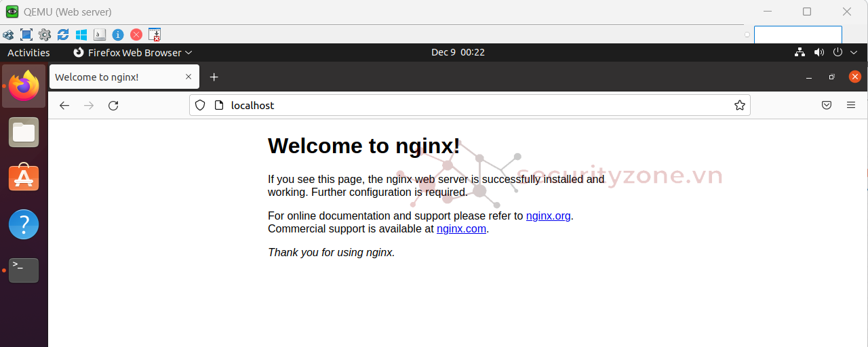
Task: Open Ubuntu Software from the dock
Action: (x=24, y=178)
